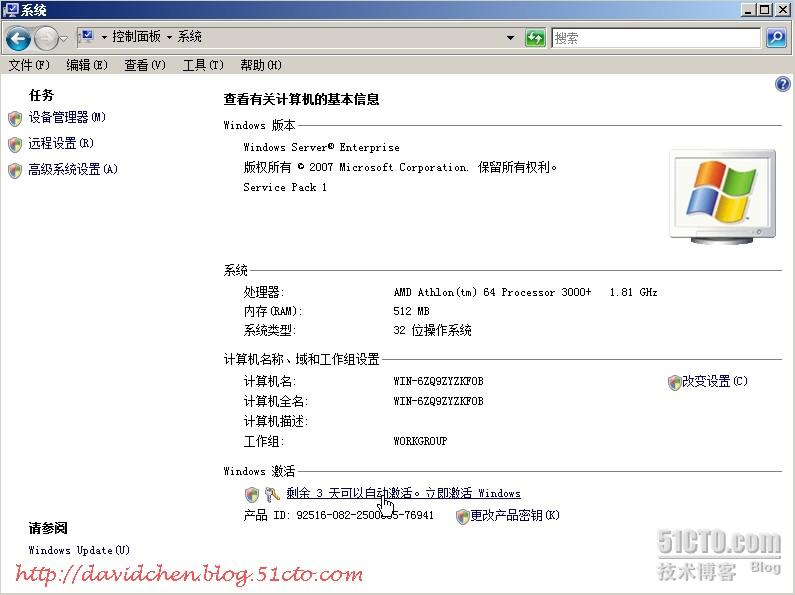Screen dimensions: 795x595
Task: Select the 系统 breadcrumb segment
Action: pos(190,36)
